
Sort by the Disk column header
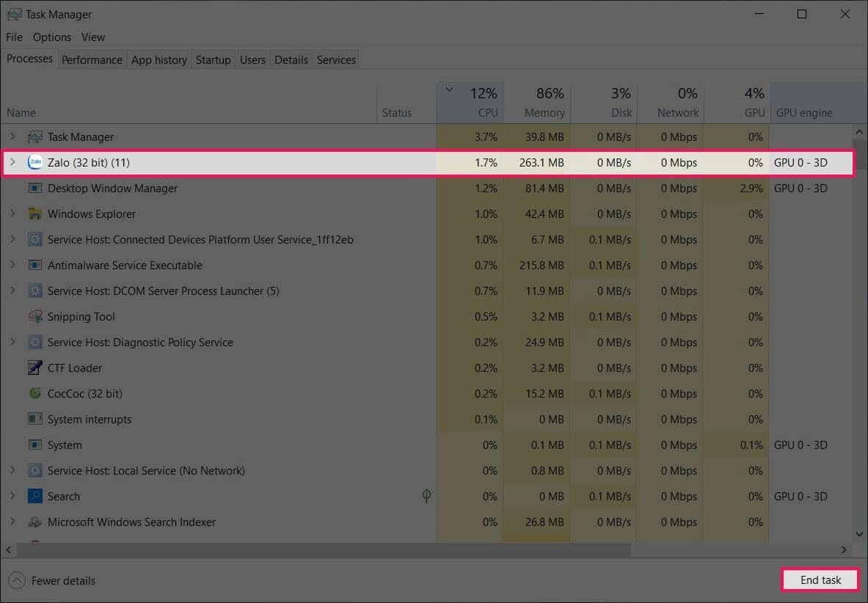pyautogui.click(x=604, y=103)
